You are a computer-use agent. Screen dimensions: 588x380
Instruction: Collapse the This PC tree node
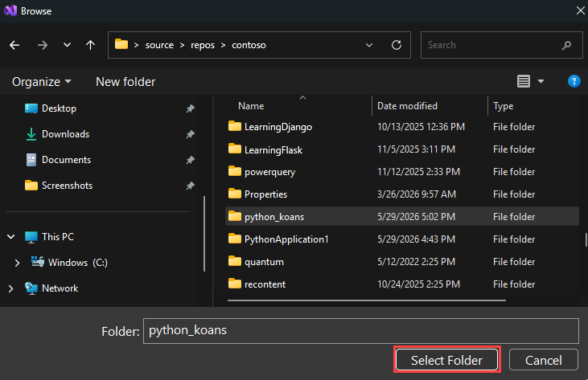(11, 237)
